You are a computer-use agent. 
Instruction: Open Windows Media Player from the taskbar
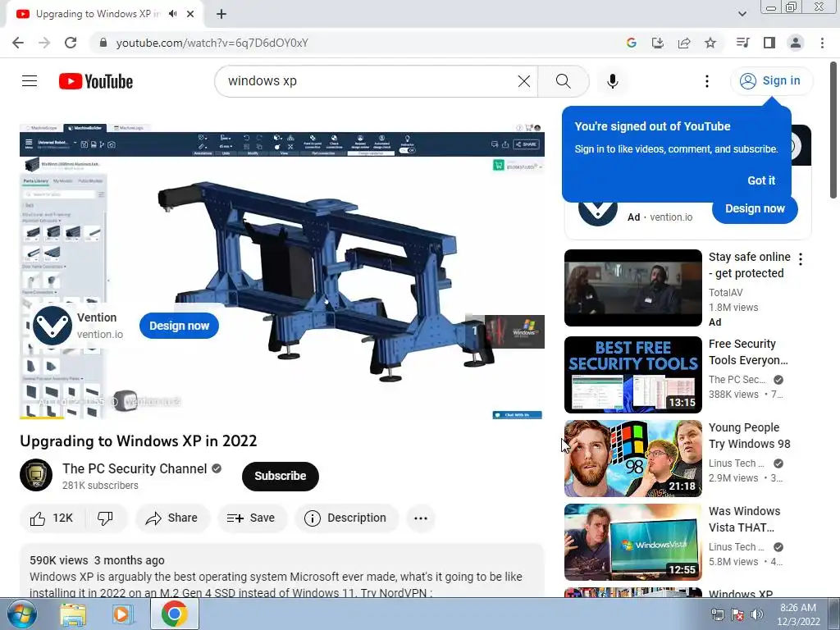pos(121,614)
